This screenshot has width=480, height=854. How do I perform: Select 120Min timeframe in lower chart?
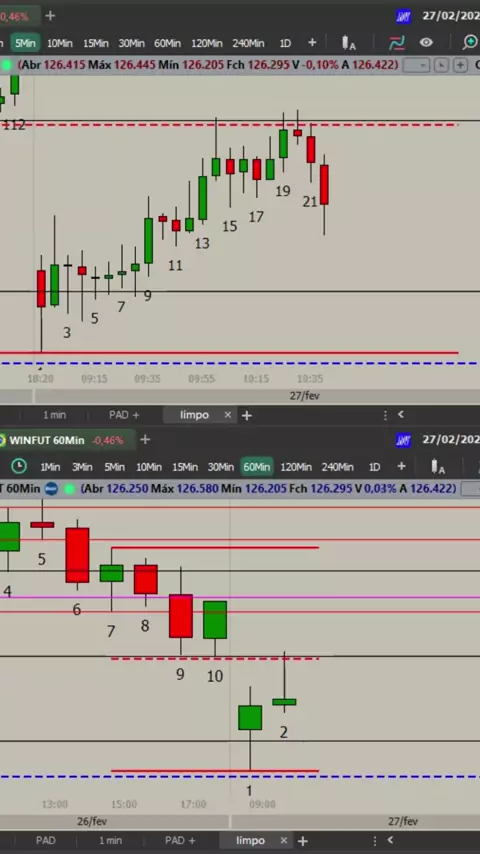coord(296,467)
